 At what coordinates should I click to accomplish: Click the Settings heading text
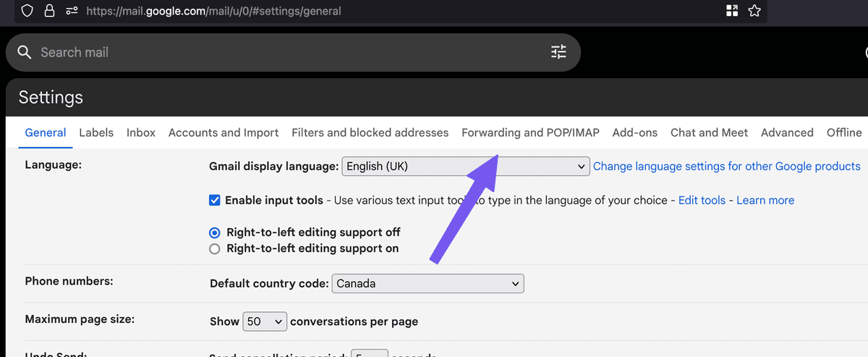point(51,97)
